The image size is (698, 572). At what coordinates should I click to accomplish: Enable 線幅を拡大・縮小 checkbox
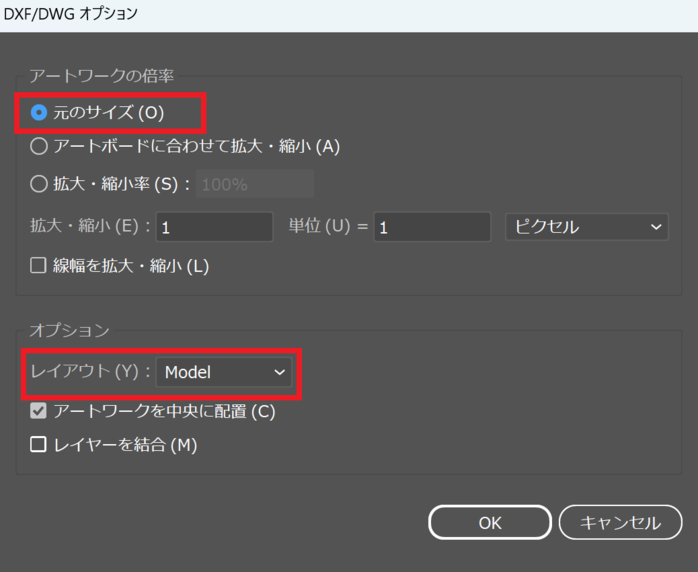(39, 266)
